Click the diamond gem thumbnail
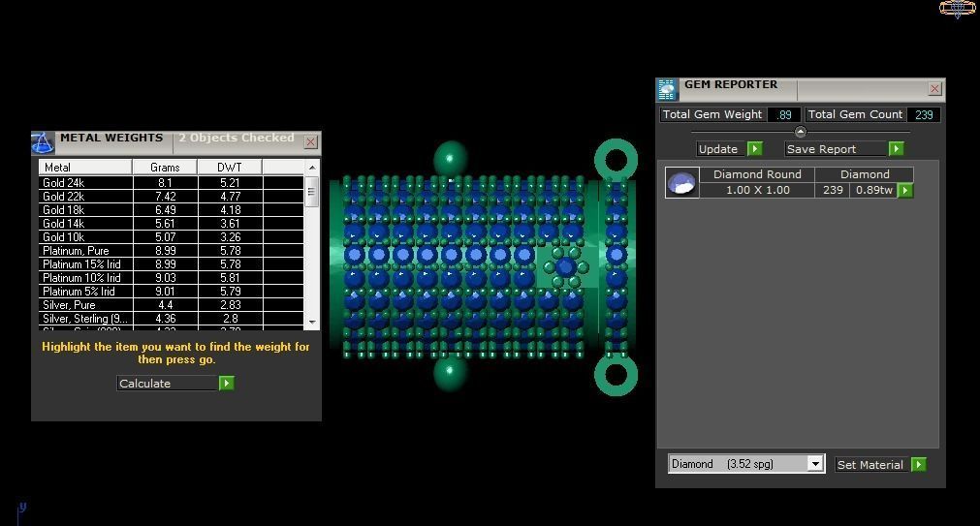This screenshot has width=980, height=526. point(681,182)
